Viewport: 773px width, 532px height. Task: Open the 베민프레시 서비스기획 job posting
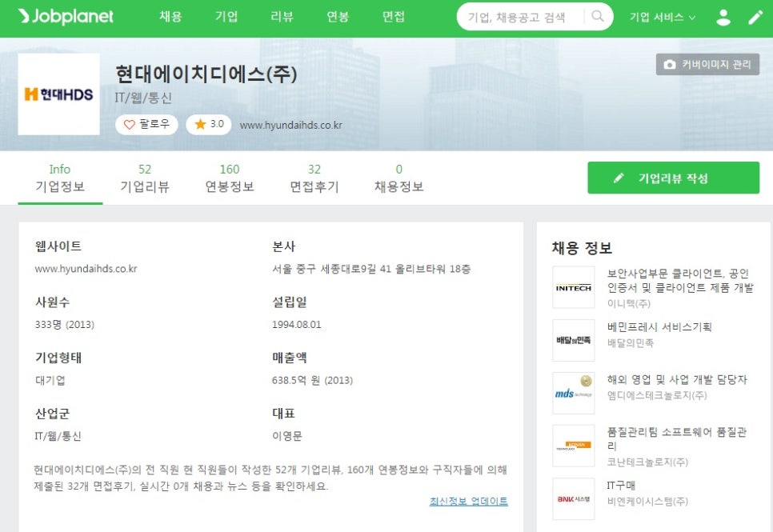tap(659, 327)
